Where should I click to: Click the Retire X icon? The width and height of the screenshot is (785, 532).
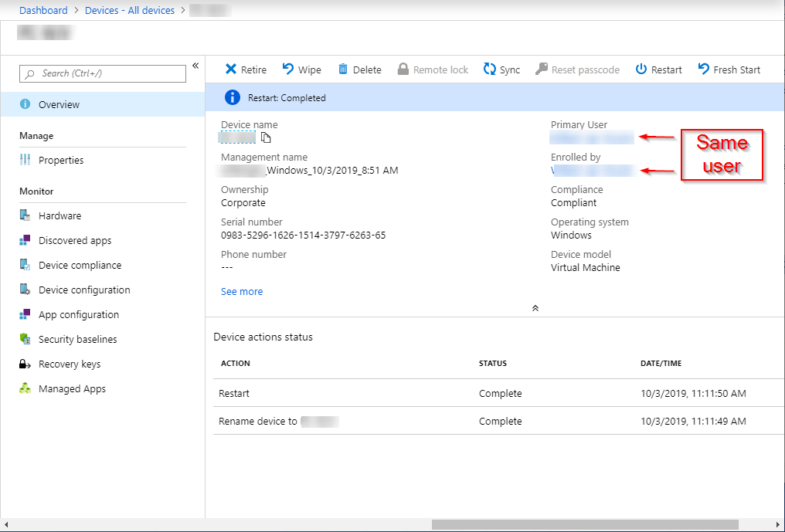(230, 69)
